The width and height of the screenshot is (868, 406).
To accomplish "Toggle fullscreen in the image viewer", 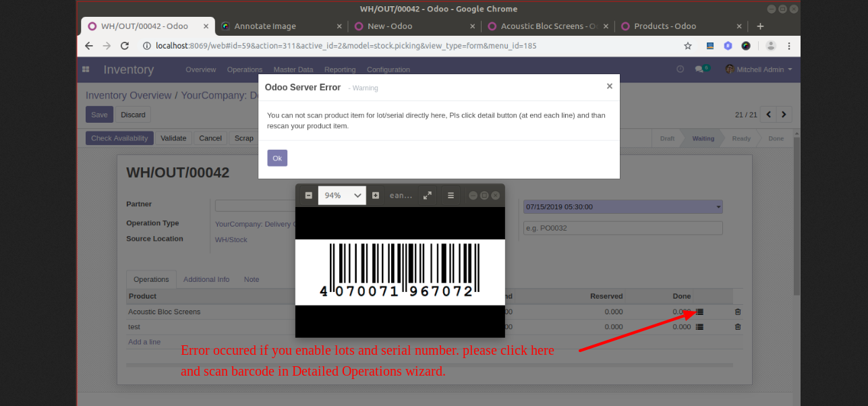I will pyautogui.click(x=427, y=196).
